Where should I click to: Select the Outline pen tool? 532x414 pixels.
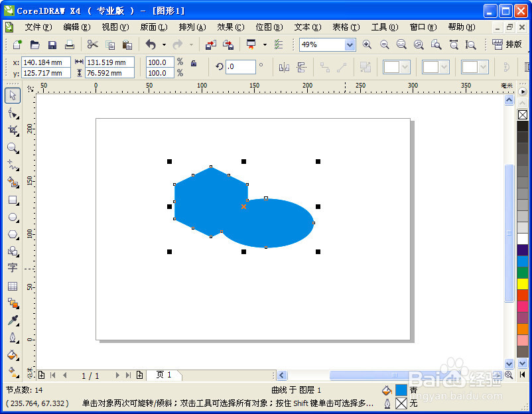point(13,338)
